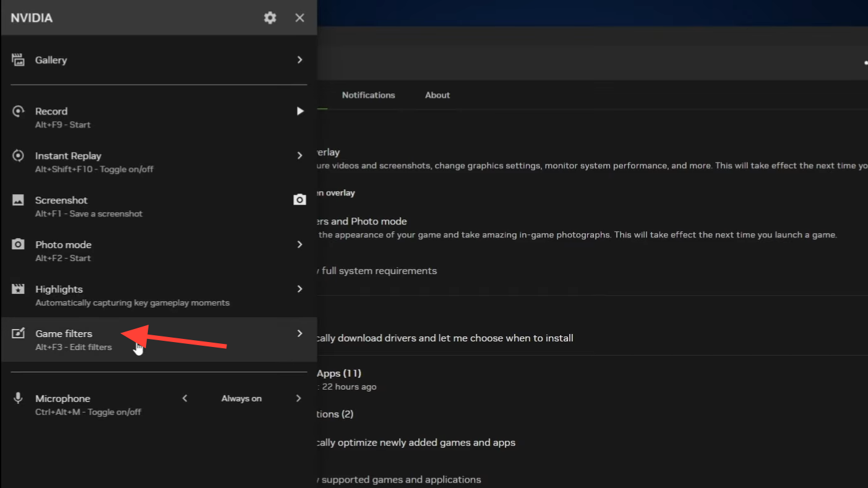Click the Photo mode camera icon
The image size is (868, 488).
18,244
